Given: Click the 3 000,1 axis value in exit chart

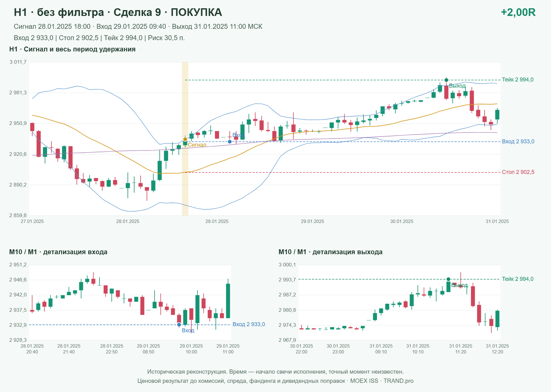Looking at the screenshot, I should 287,265.
